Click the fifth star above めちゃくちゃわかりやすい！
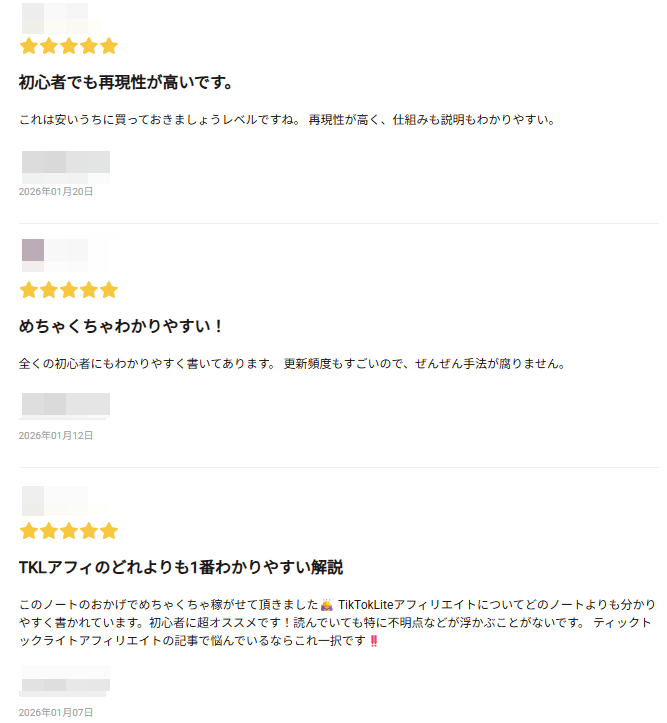 coord(109,290)
